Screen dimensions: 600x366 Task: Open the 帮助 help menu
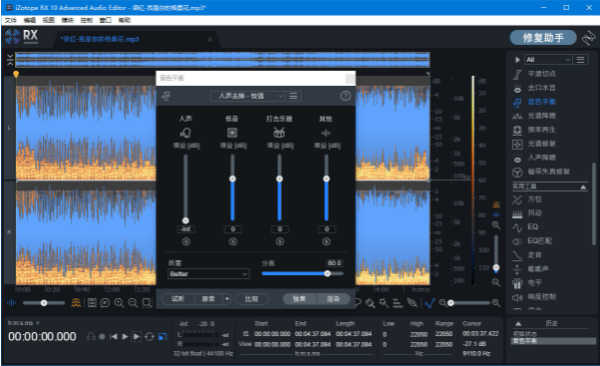(124, 20)
